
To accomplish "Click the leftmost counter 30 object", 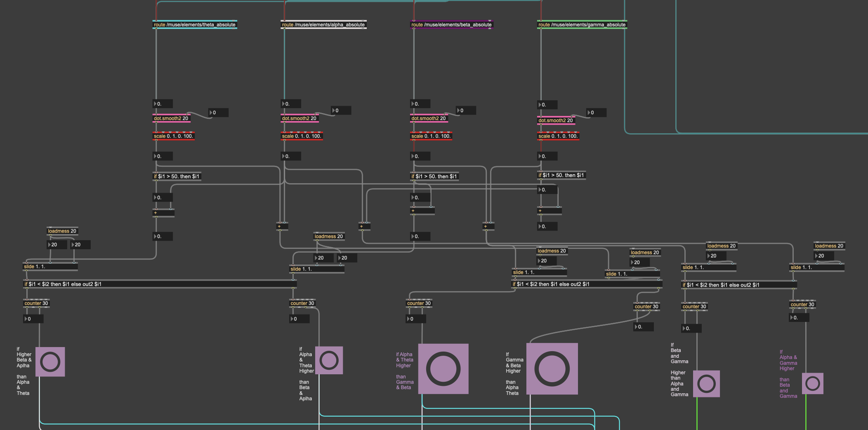I will (36, 304).
